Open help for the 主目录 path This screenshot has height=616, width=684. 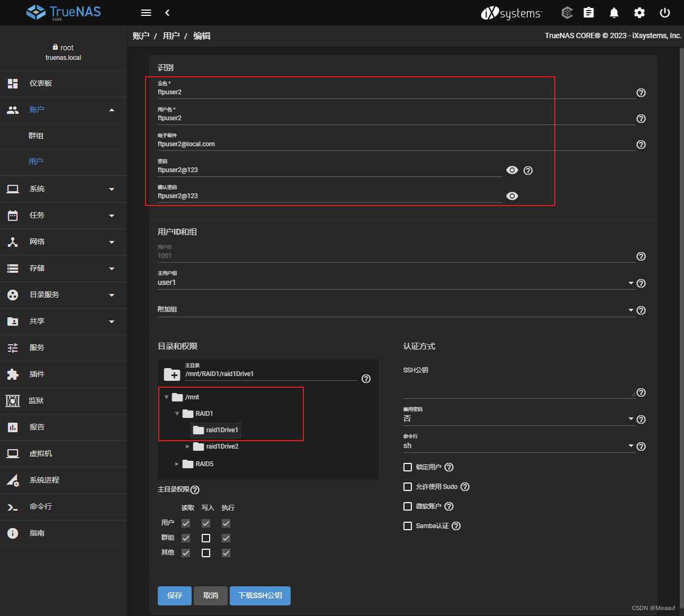(366, 379)
